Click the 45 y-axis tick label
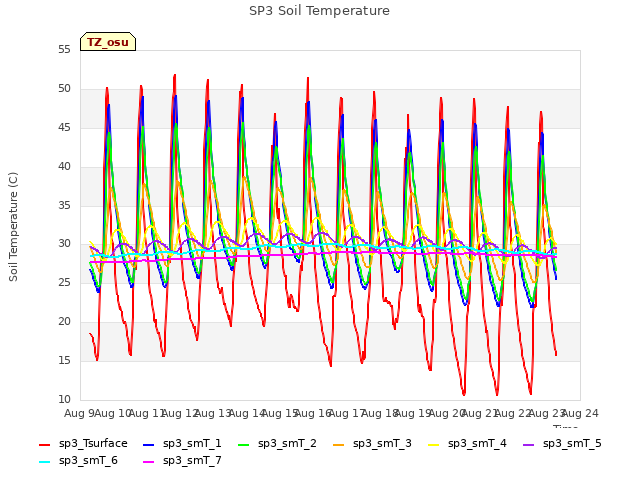Image resolution: width=640 pixels, height=480 pixels. (64, 128)
